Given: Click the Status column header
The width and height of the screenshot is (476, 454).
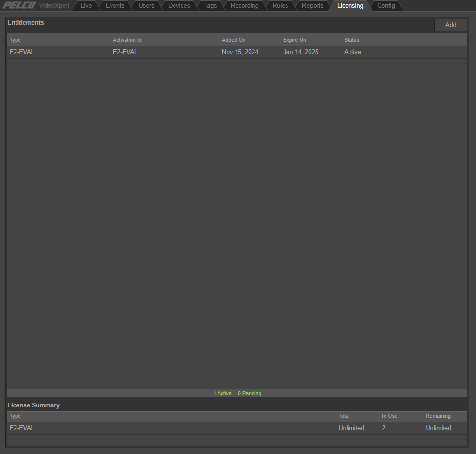Looking at the screenshot, I should [351, 40].
